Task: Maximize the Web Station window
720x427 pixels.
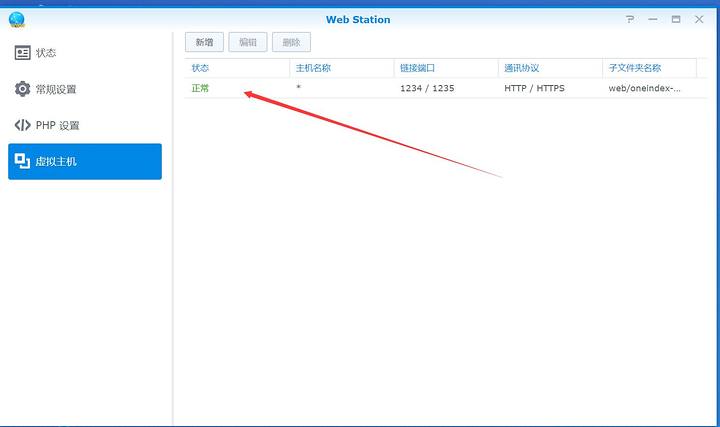Action: (x=676, y=19)
